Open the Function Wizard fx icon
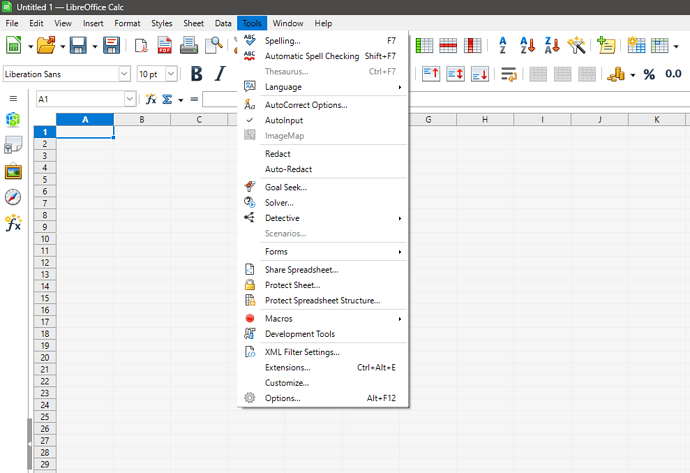The width and height of the screenshot is (690, 473). coord(151,99)
